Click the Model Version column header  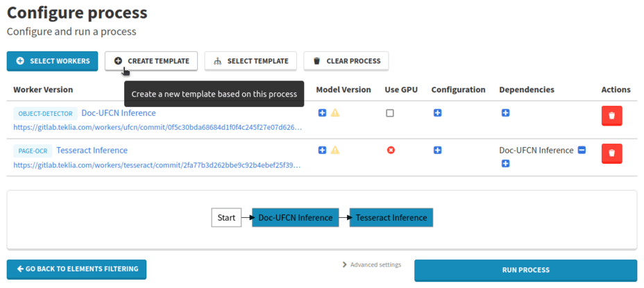pos(344,90)
